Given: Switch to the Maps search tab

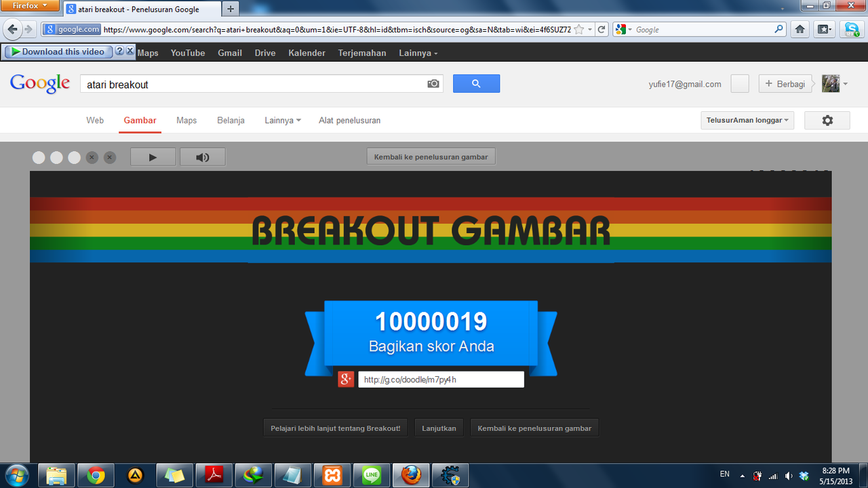Looking at the screenshot, I should tap(186, 120).
